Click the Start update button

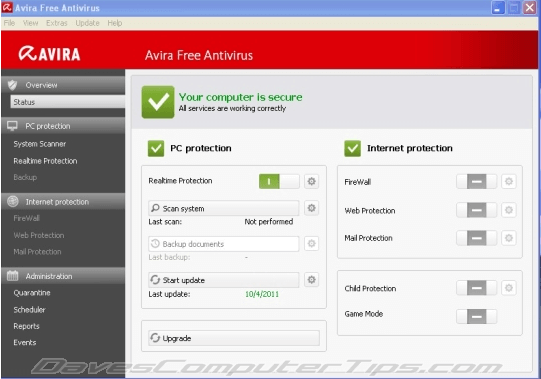[224, 280]
